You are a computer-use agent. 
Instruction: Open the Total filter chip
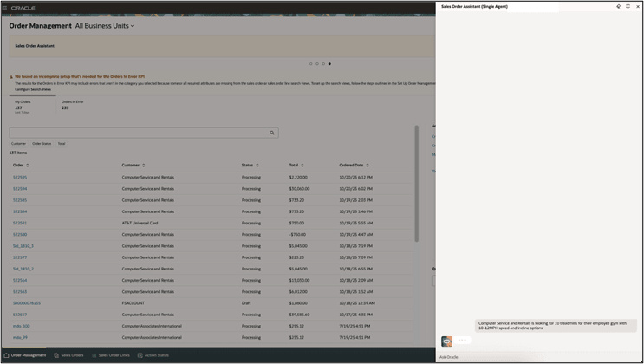(62, 144)
